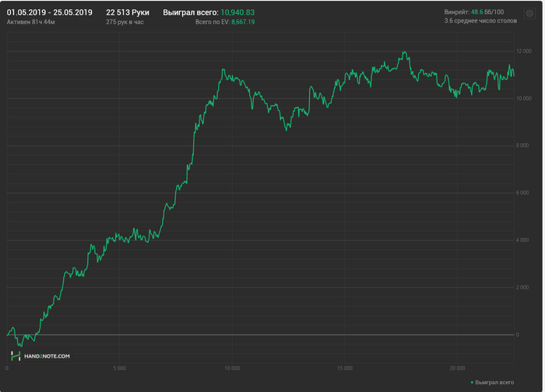Click the 2 000 y-axis label
The width and height of the screenshot is (545, 392).
522,287
